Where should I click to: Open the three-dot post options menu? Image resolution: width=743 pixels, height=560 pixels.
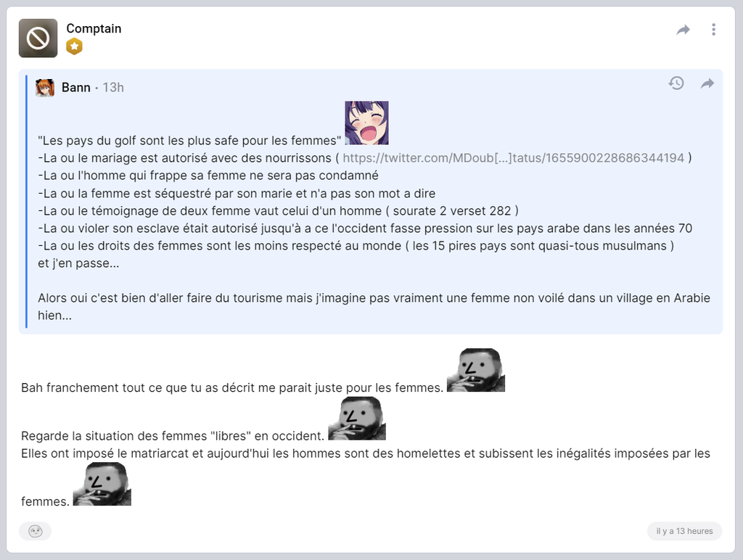[x=713, y=29]
